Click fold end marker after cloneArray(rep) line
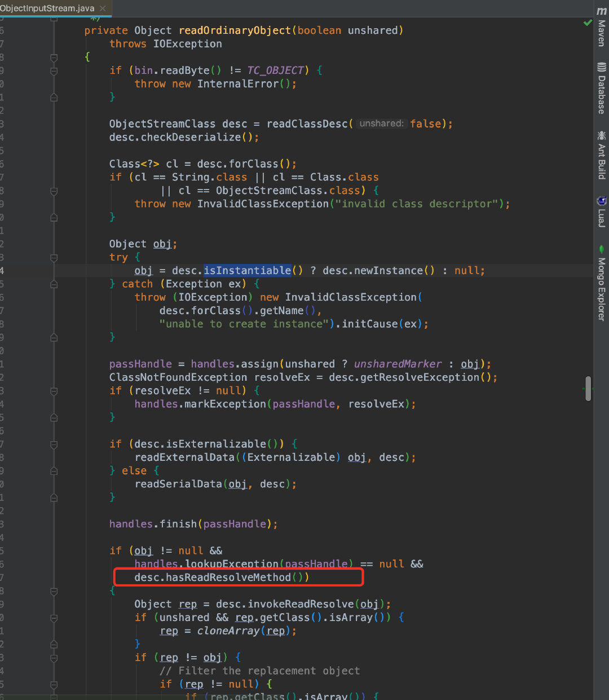 [54, 645]
